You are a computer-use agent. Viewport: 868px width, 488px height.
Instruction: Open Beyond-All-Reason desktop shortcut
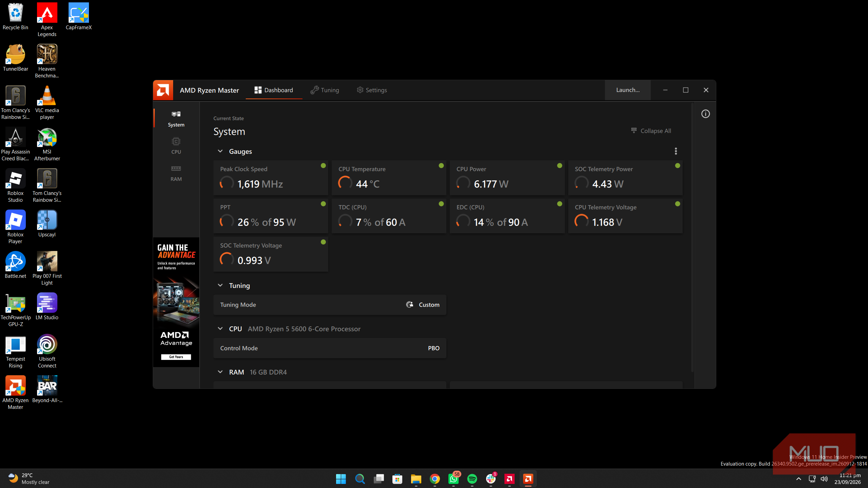pyautogui.click(x=47, y=389)
